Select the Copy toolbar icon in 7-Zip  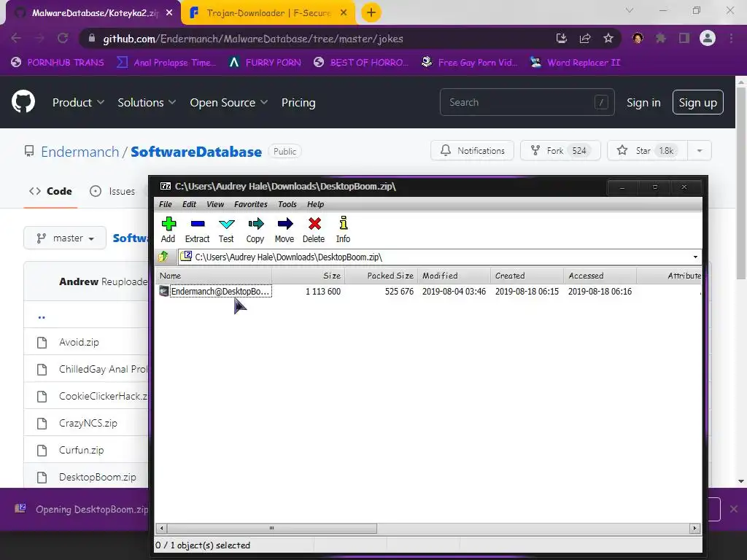click(255, 230)
